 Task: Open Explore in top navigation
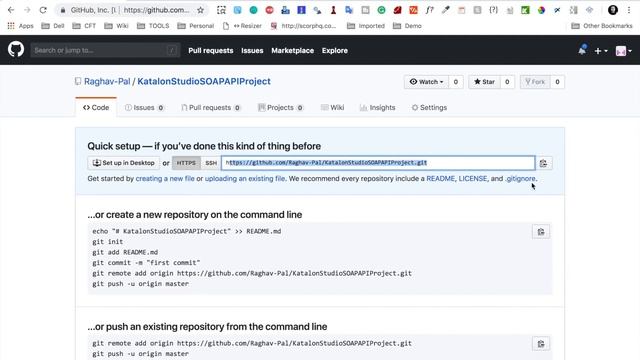point(335,51)
